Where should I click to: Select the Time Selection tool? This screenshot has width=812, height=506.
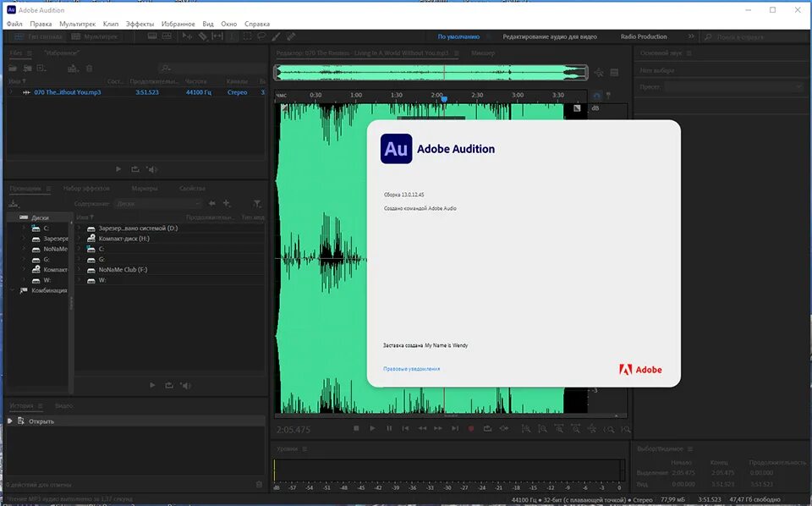pos(233,36)
